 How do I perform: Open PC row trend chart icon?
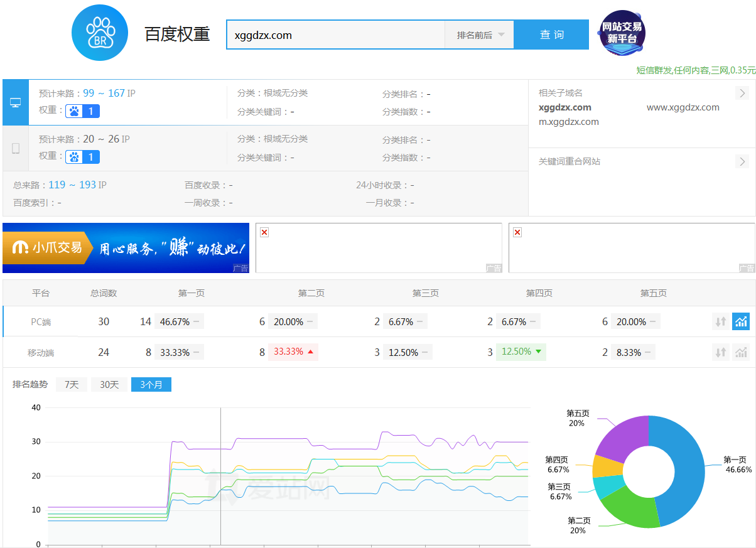click(x=741, y=321)
